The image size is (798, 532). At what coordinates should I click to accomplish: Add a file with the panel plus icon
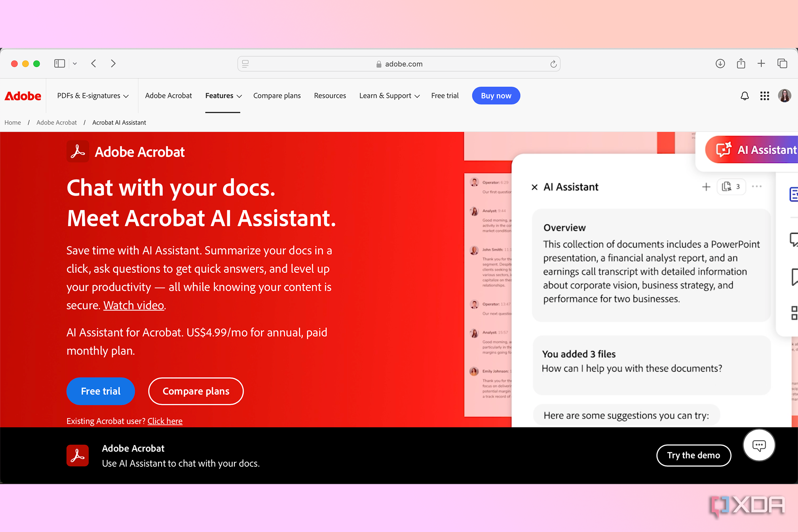coord(706,187)
